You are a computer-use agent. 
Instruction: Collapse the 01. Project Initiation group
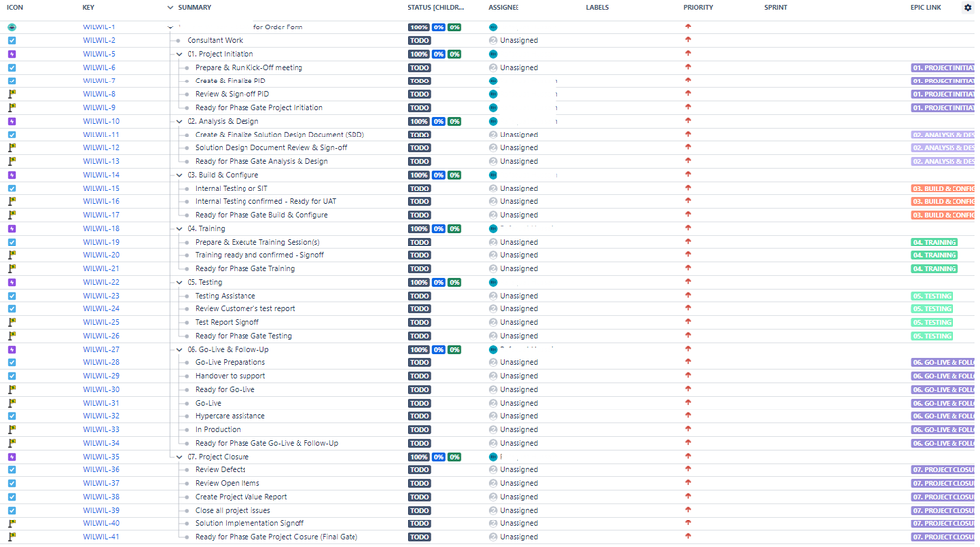pyautogui.click(x=179, y=54)
